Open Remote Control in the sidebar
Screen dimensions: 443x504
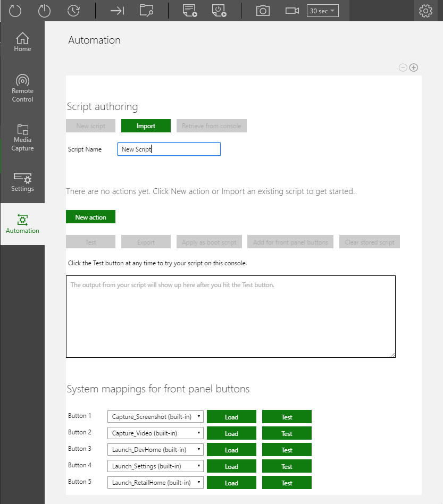pos(22,88)
